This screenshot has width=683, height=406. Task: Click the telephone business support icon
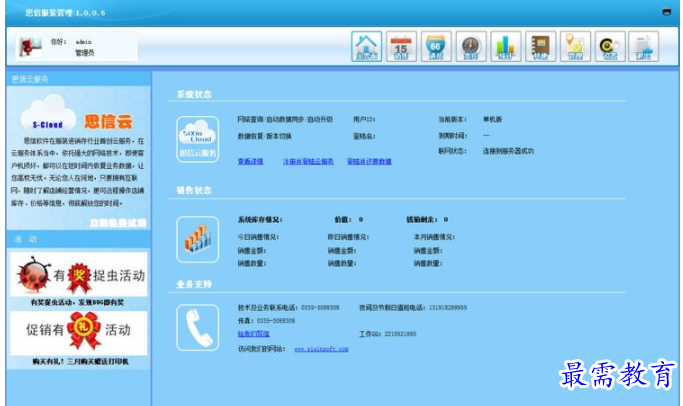[197, 326]
